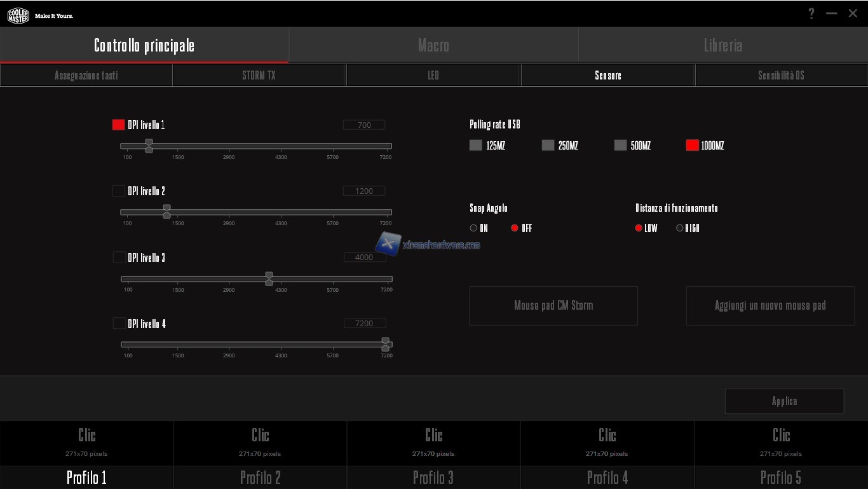Screen dimensions: 868x489
Task: Select the 125MZ polling rate box
Action: (475, 145)
